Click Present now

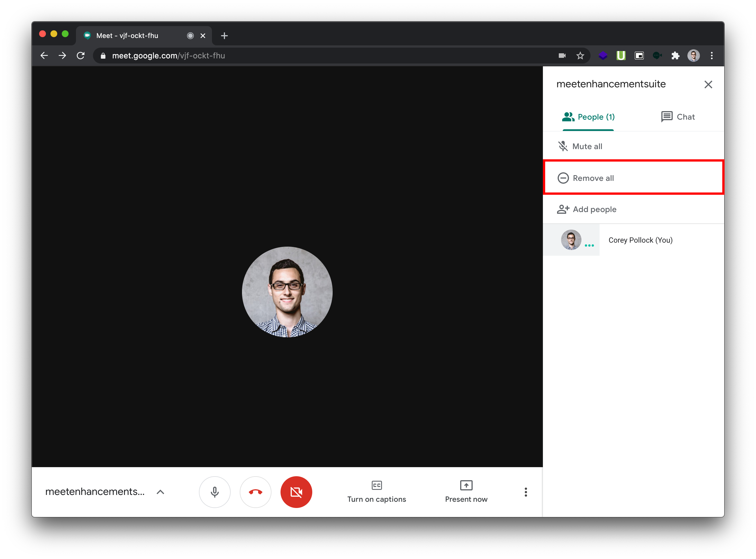[466, 492]
